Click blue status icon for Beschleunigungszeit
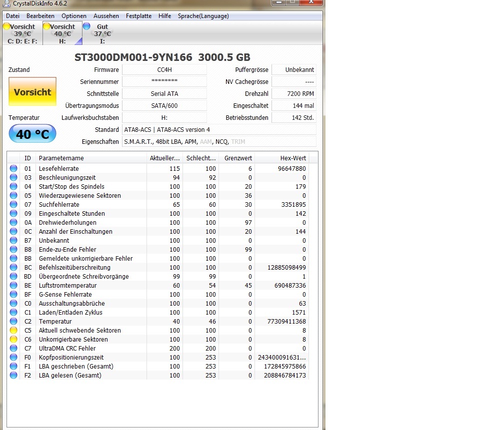This screenshot has width=504, height=430. pos(13,177)
